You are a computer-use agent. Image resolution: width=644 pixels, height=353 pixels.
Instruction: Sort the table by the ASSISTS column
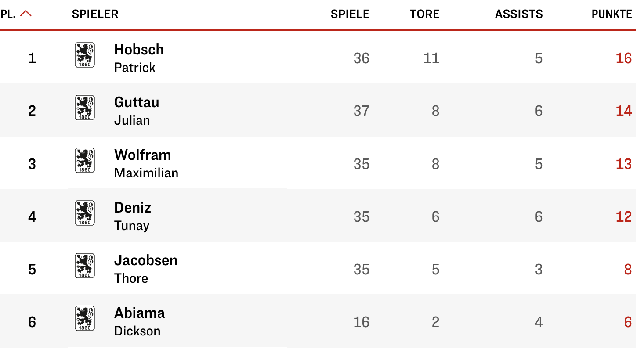click(519, 14)
